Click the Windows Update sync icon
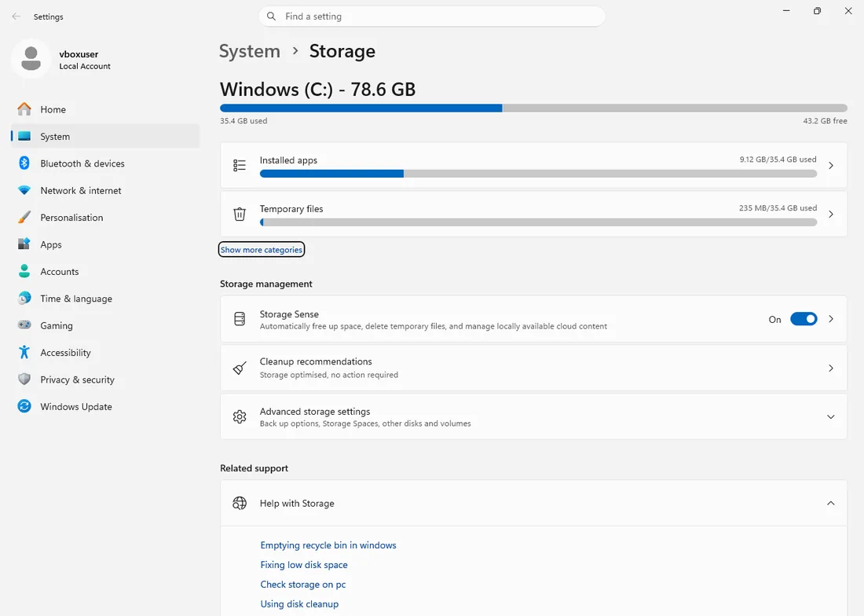This screenshot has width=864, height=616. (24, 406)
